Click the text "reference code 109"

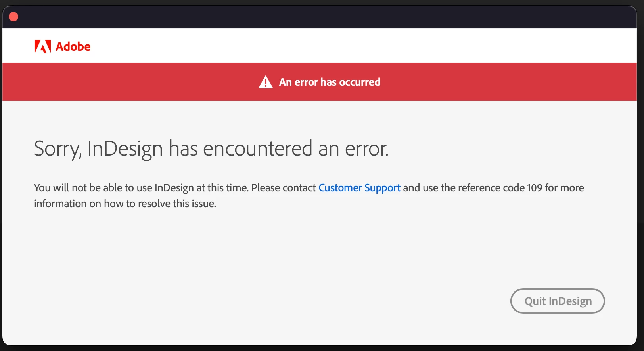pyautogui.click(x=500, y=188)
